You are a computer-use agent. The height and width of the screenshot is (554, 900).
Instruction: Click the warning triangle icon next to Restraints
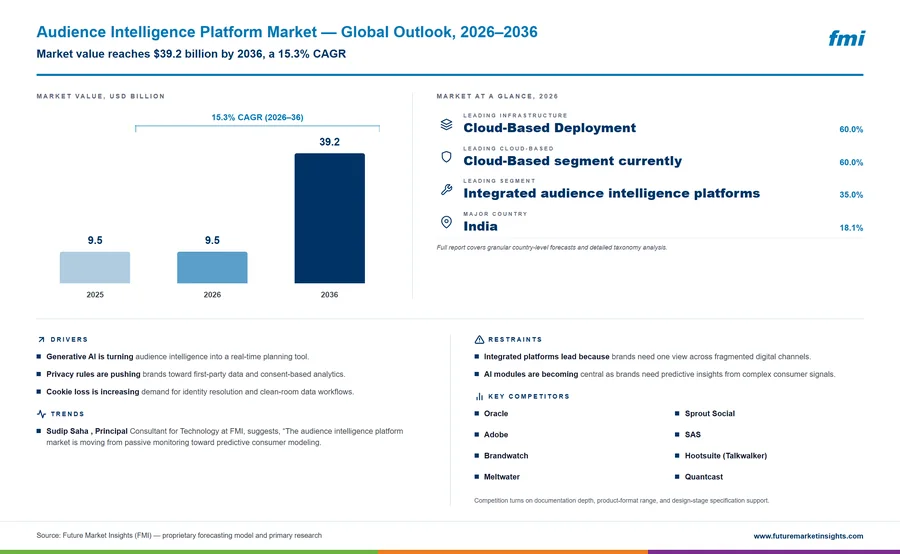[x=479, y=339]
